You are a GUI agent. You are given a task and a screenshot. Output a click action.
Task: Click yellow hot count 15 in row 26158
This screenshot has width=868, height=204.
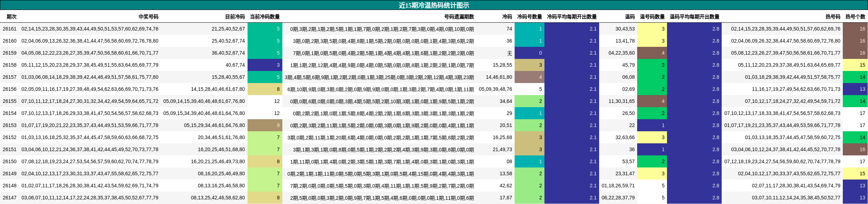[855, 65]
